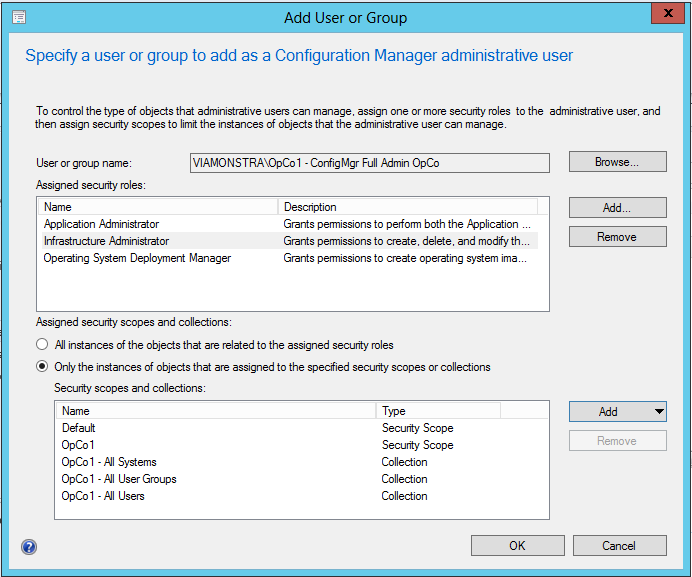Sort scopes list by Type column header

[x=438, y=411]
